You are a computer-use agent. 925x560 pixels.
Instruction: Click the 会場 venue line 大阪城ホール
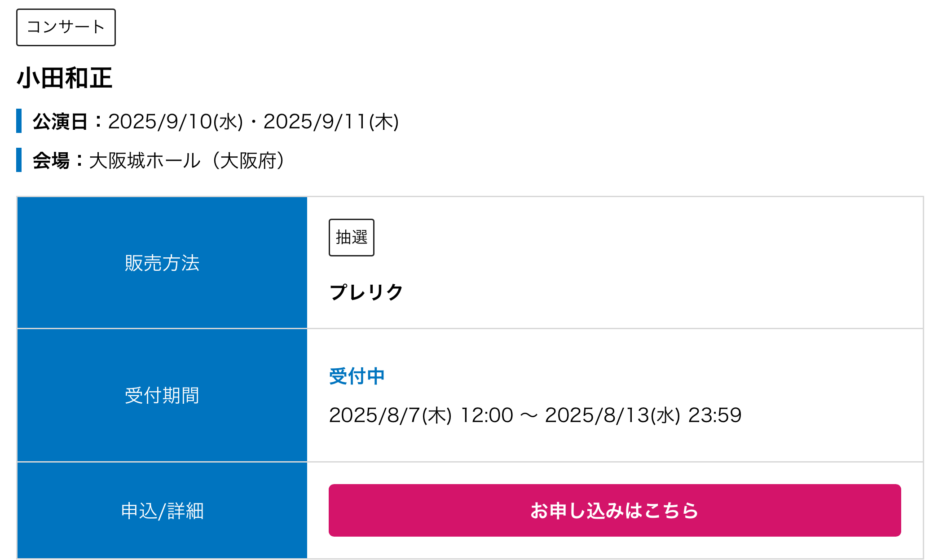(x=158, y=161)
